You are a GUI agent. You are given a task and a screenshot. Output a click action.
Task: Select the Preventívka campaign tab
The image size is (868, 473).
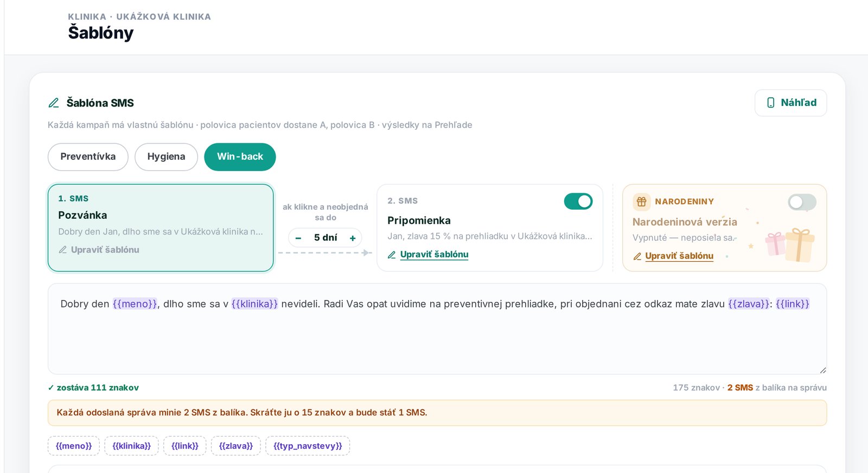tap(88, 157)
